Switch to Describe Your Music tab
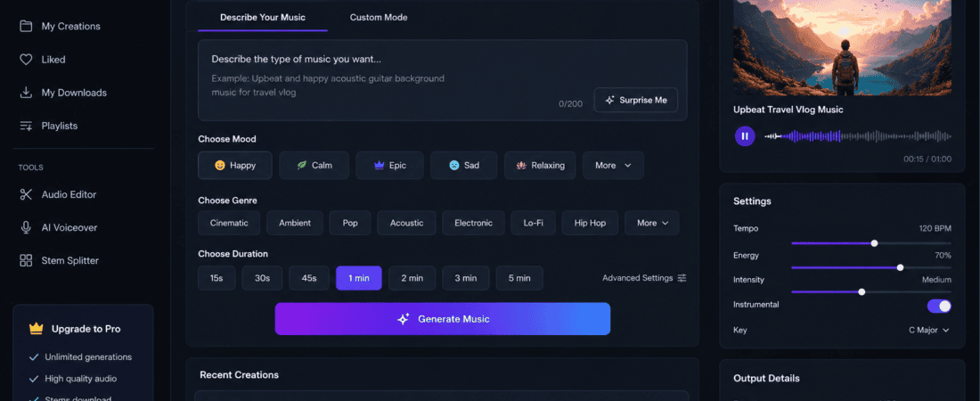The height and width of the screenshot is (401, 980). [263, 18]
